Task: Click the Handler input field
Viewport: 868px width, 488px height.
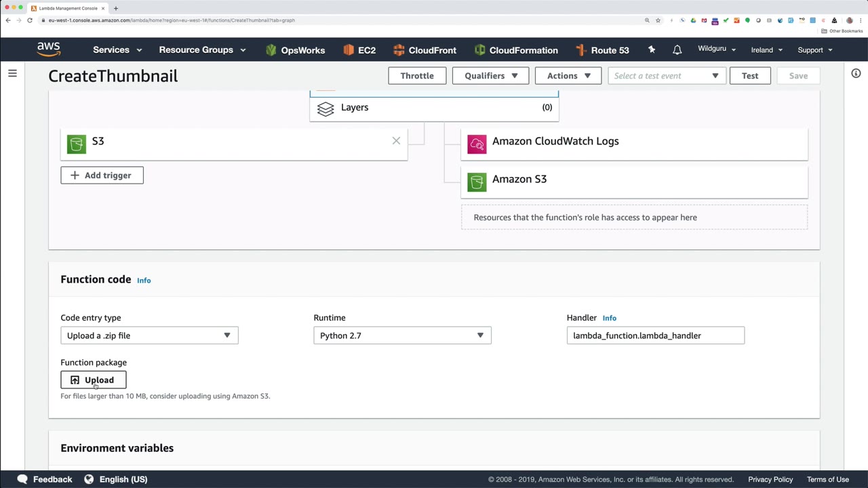Action: point(655,335)
